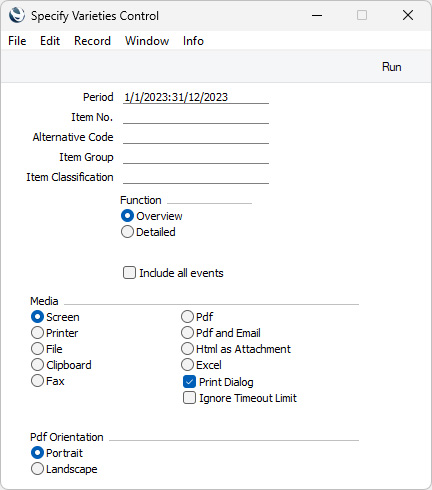Open the Record menu
The width and height of the screenshot is (432, 490).
pos(92,41)
